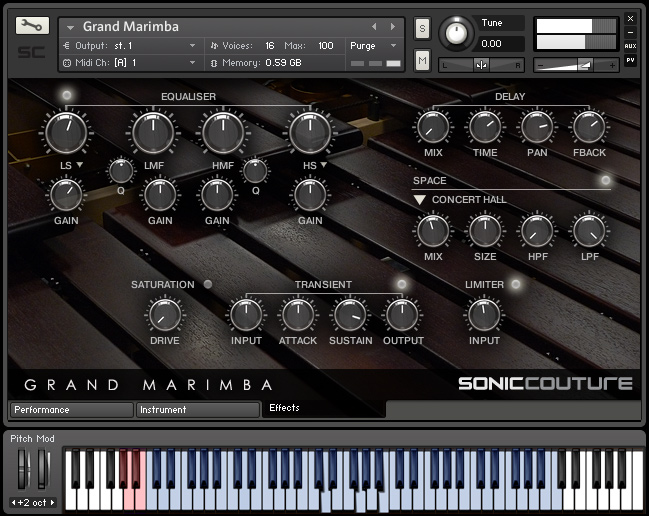Select the Effects tab
649x516 pixels.
pos(324,408)
